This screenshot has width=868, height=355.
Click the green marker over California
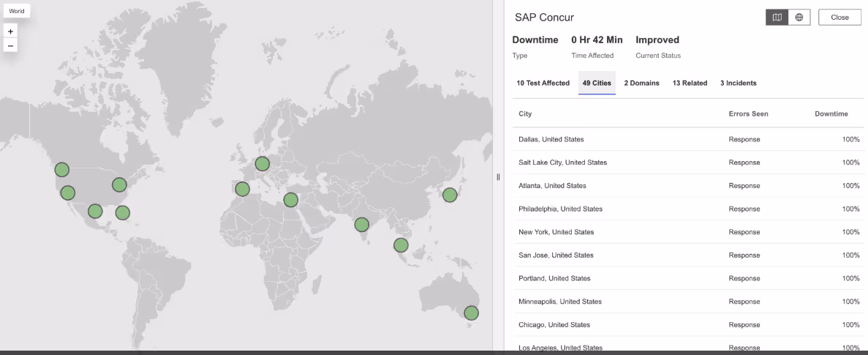click(67, 193)
